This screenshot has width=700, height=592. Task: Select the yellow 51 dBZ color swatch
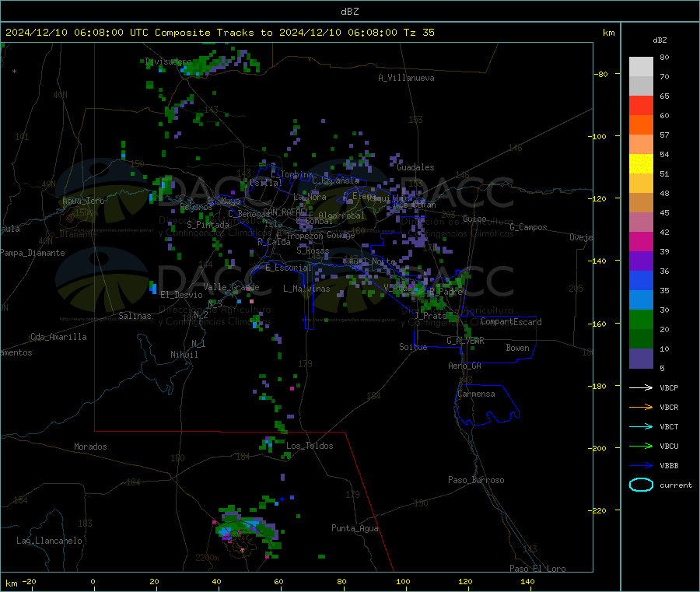pos(641,164)
